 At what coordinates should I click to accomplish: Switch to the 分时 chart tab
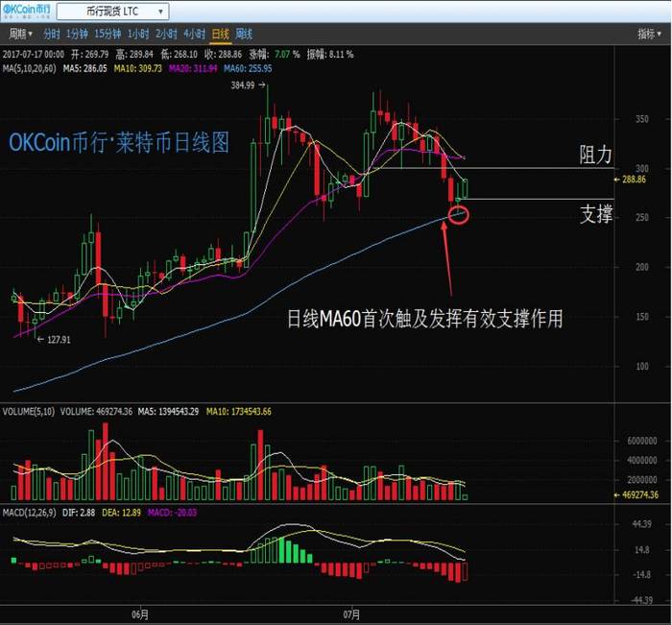click(52, 34)
